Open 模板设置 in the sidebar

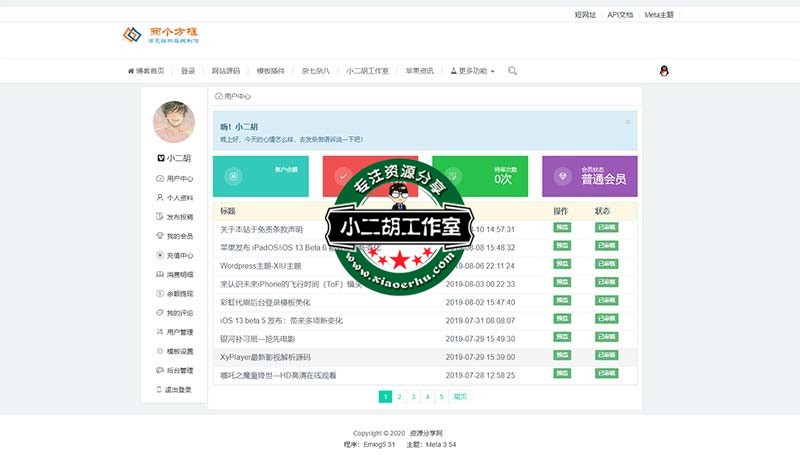pos(180,351)
